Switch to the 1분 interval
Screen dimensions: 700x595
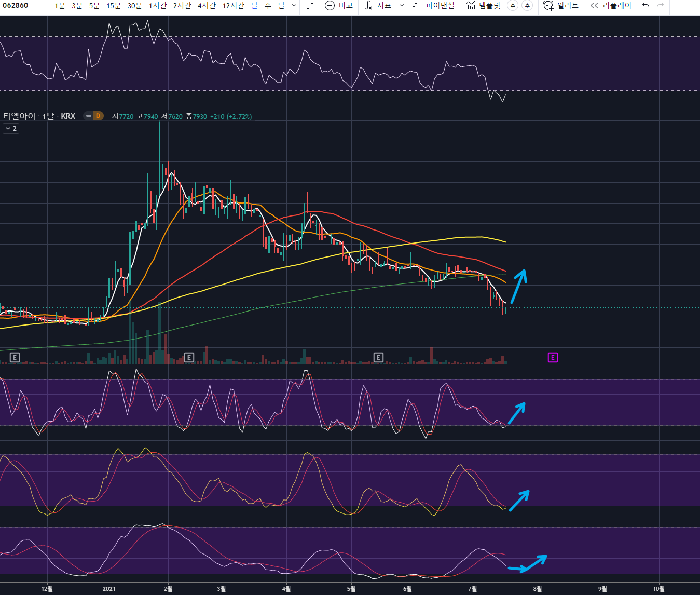60,6
